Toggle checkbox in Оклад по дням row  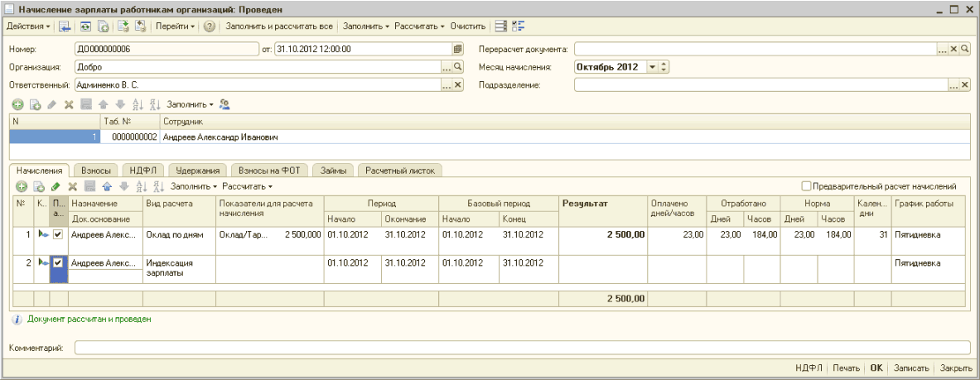point(58,234)
